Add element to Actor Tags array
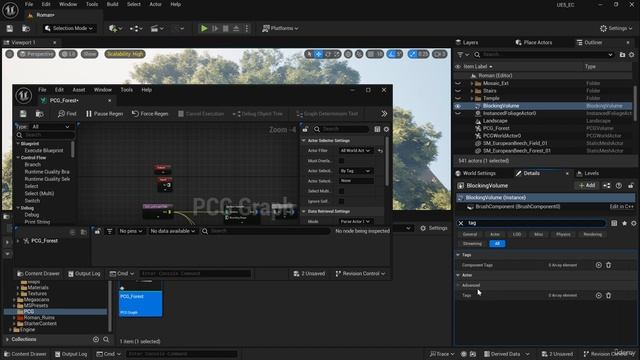Screen dimensions: 640x360 tap(598, 296)
